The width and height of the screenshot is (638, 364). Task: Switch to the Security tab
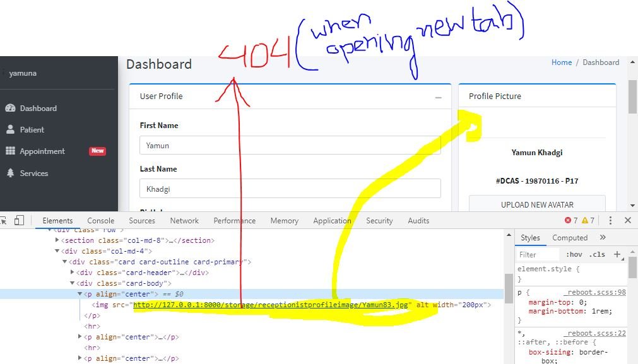pyautogui.click(x=379, y=220)
